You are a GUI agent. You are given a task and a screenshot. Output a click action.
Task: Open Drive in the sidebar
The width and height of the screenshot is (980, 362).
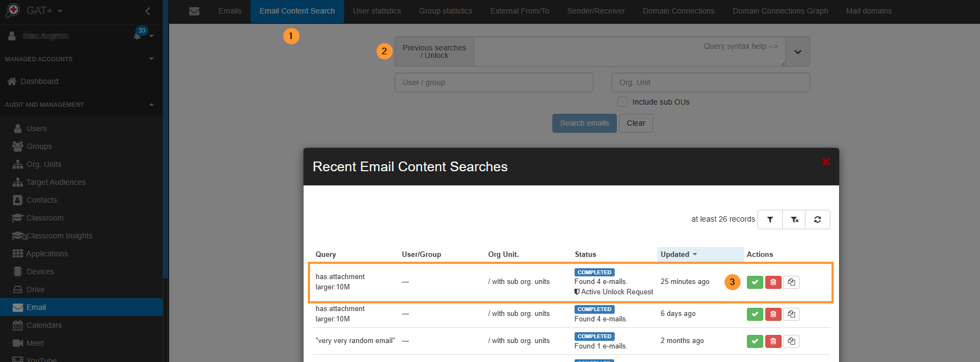click(81, 289)
